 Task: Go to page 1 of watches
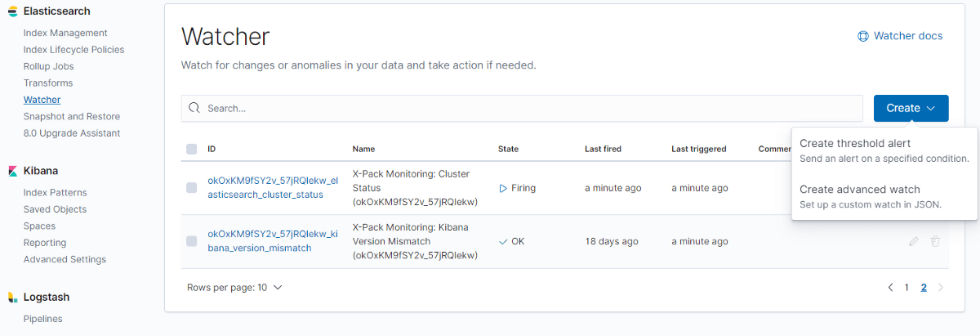tap(906, 288)
